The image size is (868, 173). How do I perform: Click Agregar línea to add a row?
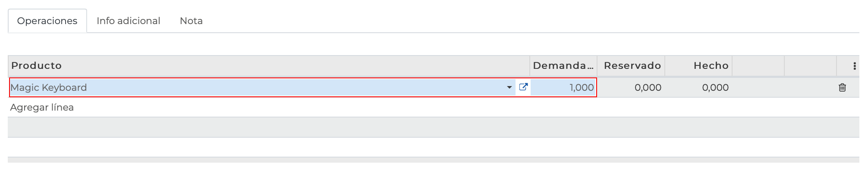(x=42, y=107)
